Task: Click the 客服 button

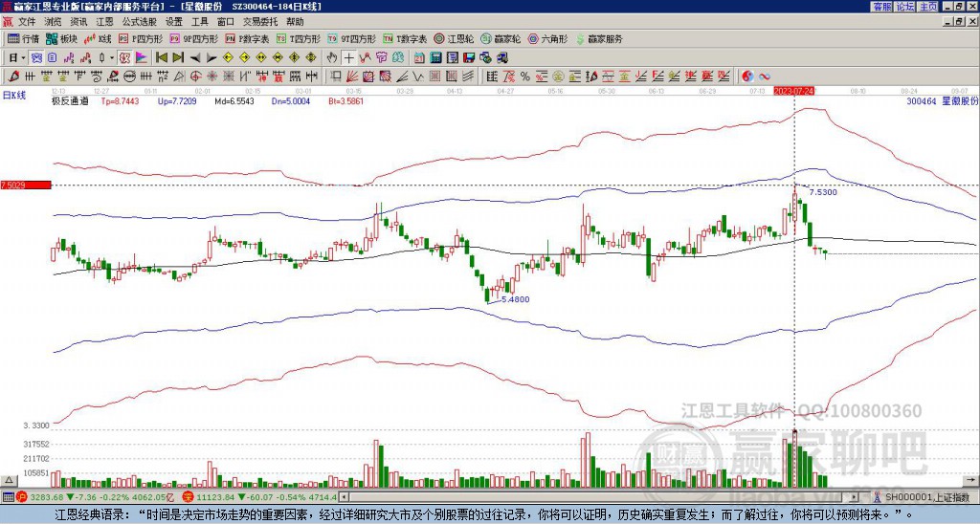Action: [x=882, y=7]
